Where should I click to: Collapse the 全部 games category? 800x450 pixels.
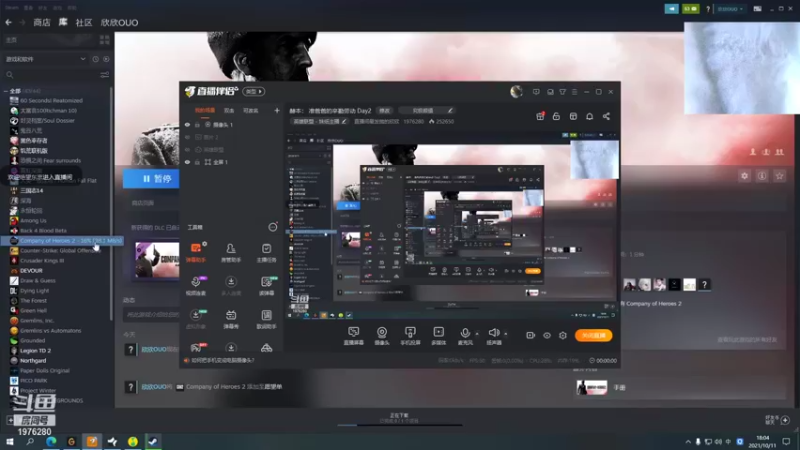coord(6,91)
